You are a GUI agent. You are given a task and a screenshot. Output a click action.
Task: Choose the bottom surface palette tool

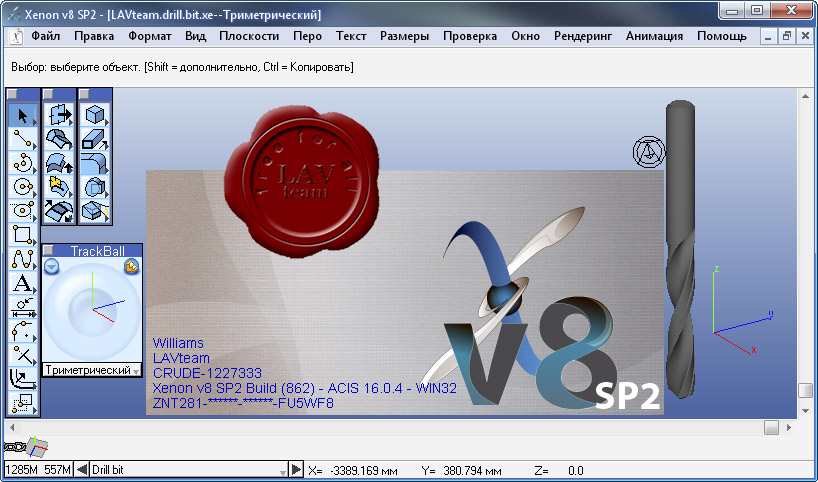point(59,211)
